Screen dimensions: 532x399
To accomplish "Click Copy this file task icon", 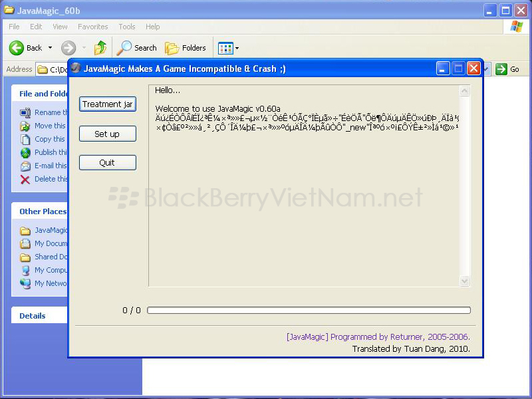I will tap(25, 139).
